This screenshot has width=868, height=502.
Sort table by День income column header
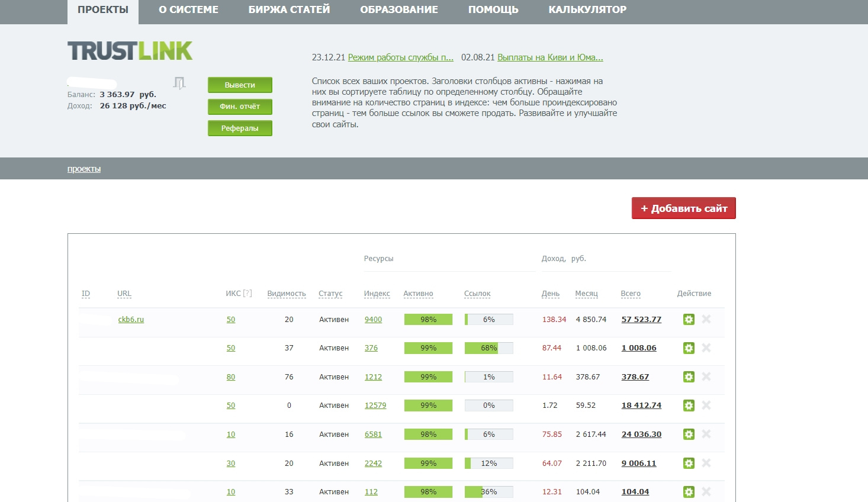551,294
